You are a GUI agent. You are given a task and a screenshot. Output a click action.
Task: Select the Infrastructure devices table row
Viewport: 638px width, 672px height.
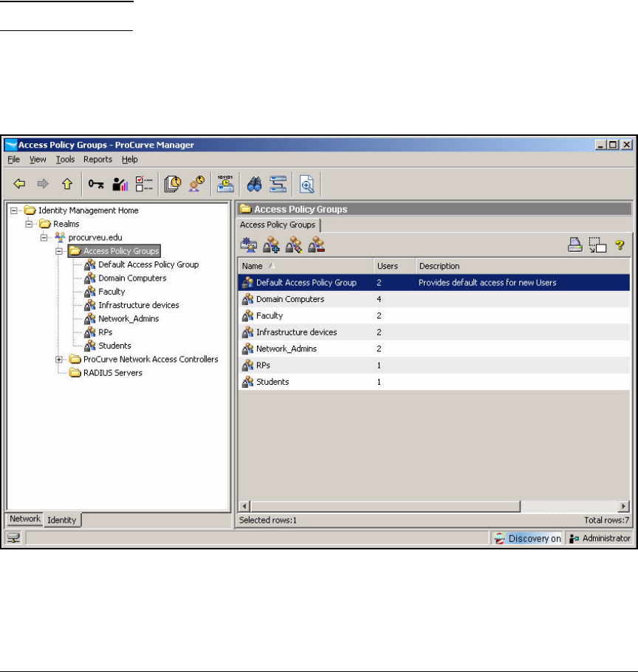tap(433, 332)
